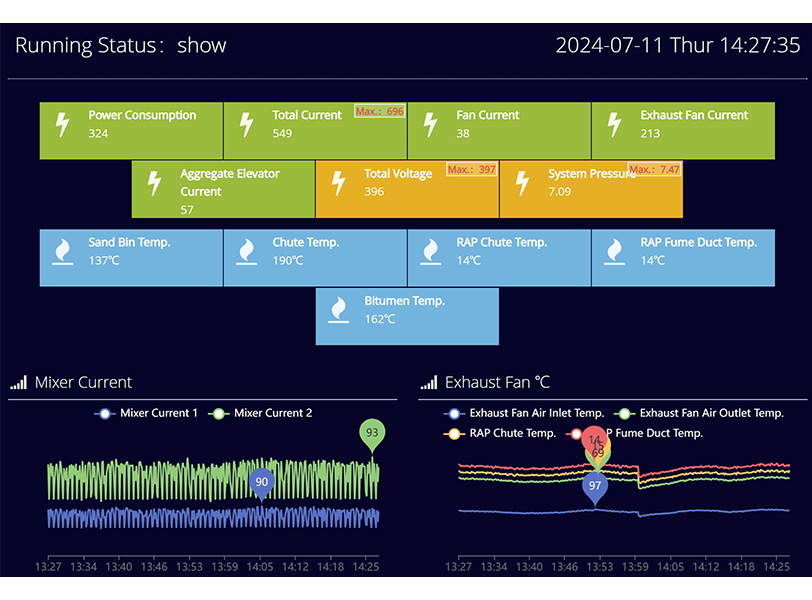Viewport: 812px width, 600px height.
Task: Click the Bitumen Temp. flame icon
Action: click(x=338, y=310)
